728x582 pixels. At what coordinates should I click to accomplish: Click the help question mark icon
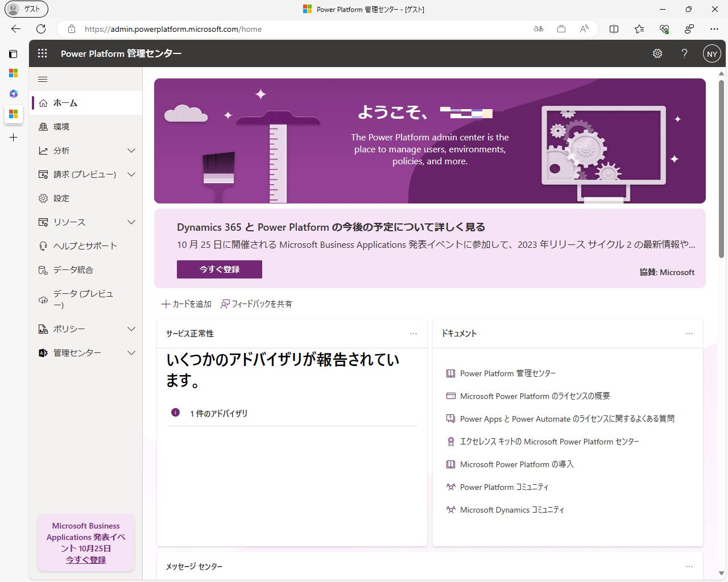click(x=684, y=53)
